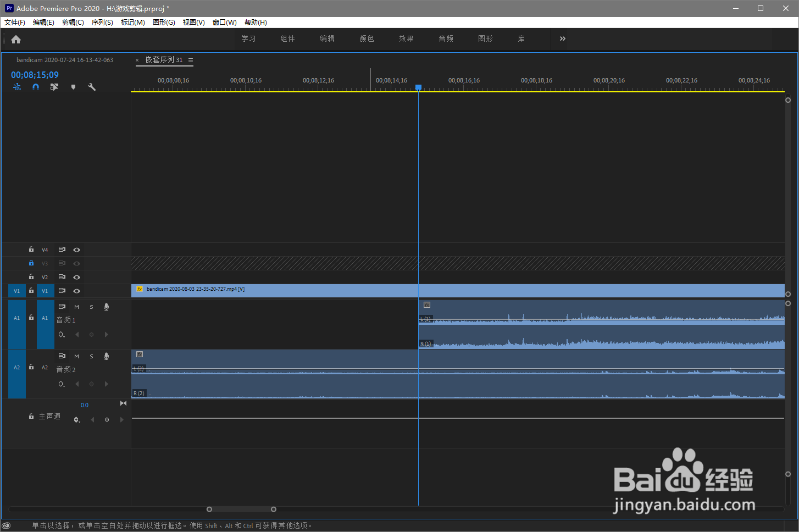Select the bandicam 2020-08-03 video clip
Viewport: 799px width, 532px height.
click(458, 291)
